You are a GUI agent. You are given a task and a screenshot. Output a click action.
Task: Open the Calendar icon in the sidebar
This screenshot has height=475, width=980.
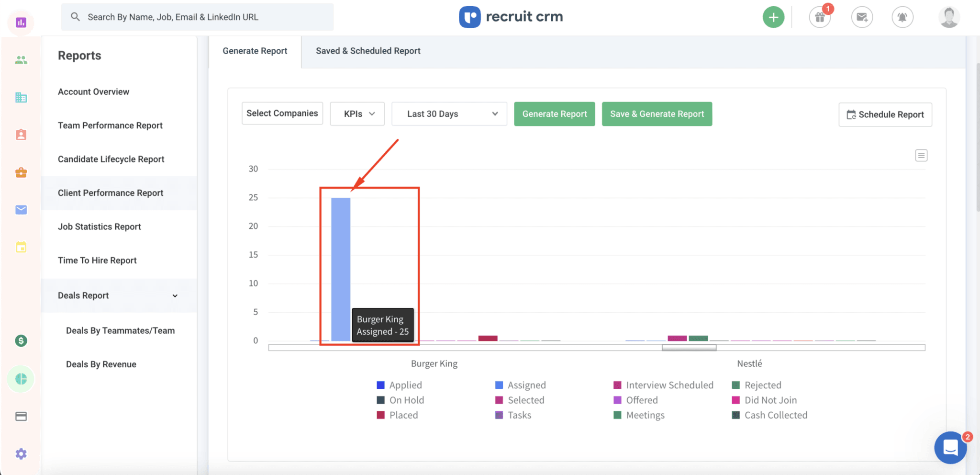[x=21, y=247]
